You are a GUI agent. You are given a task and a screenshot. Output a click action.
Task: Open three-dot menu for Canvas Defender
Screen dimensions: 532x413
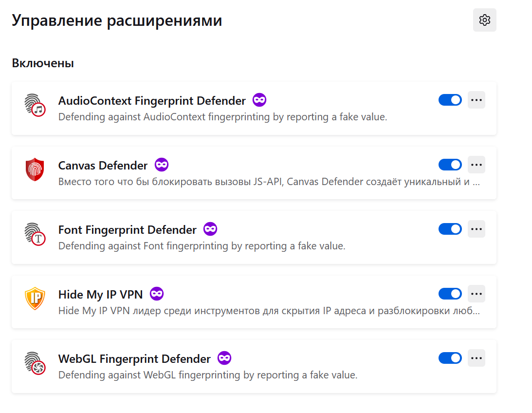click(x=477, y=165)
